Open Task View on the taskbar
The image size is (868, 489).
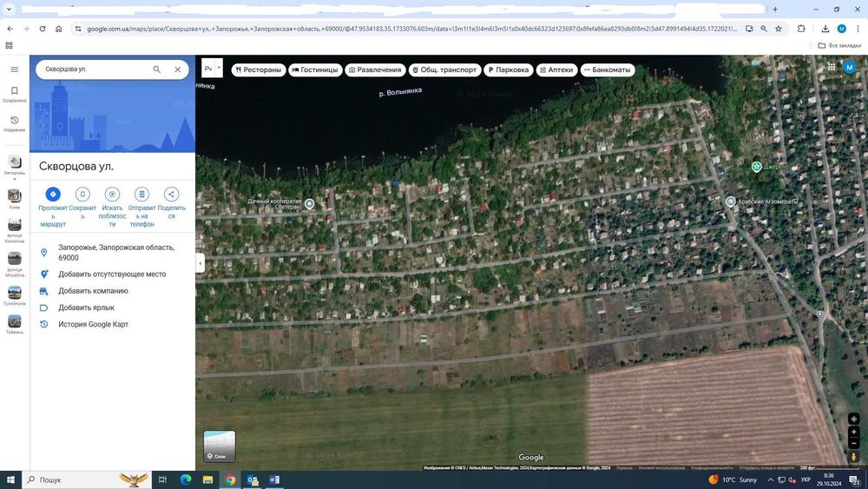162,479
